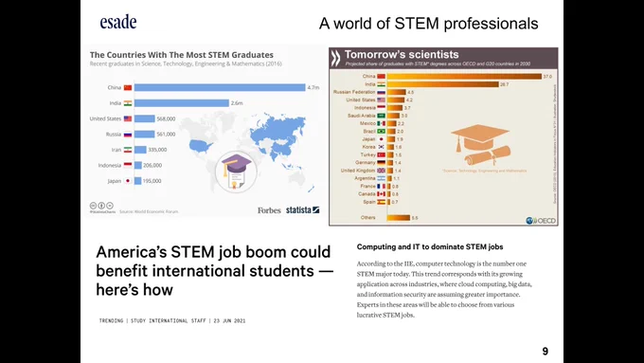644x363 pixels.
Task: Click China's blue bar in Statista chart
Action: (220, 87)
